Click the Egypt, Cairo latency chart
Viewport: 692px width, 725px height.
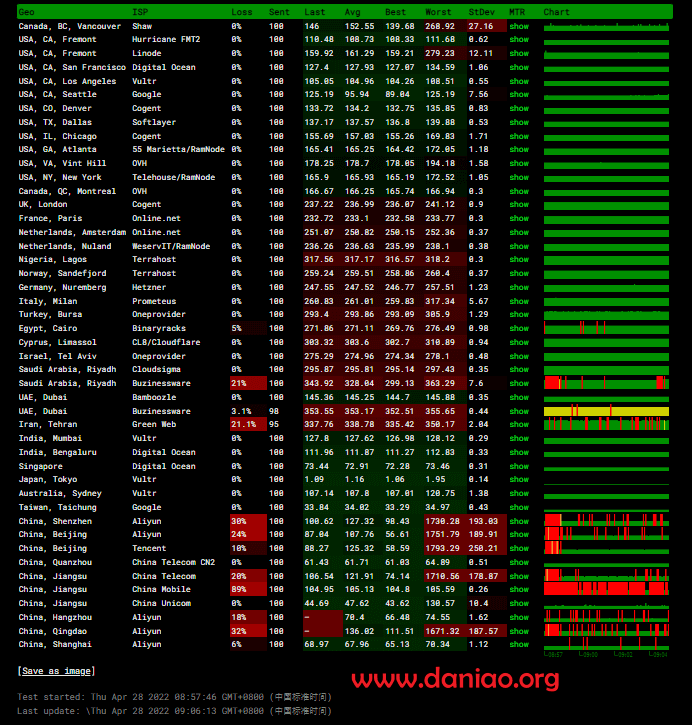pyautogui.click(x=606, y=328)
